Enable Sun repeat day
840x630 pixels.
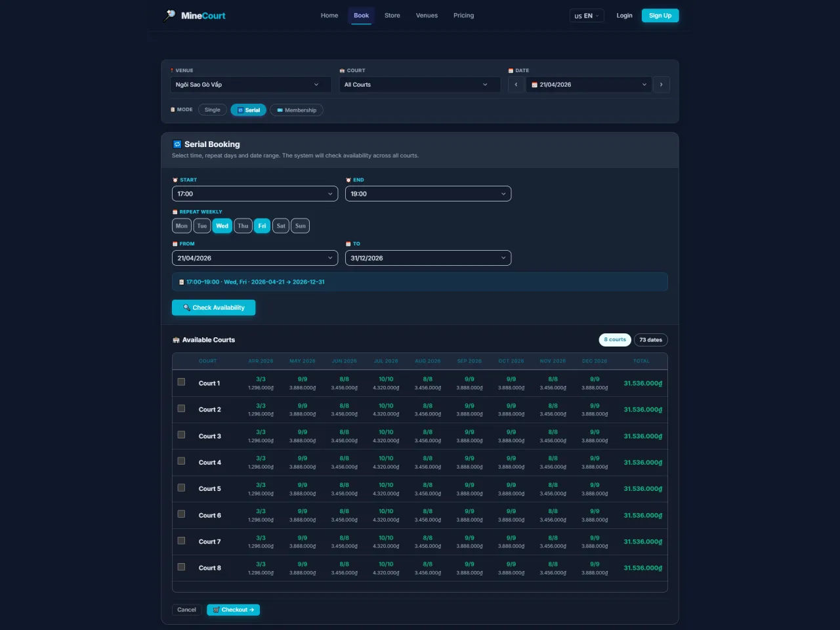coord(301,226)
